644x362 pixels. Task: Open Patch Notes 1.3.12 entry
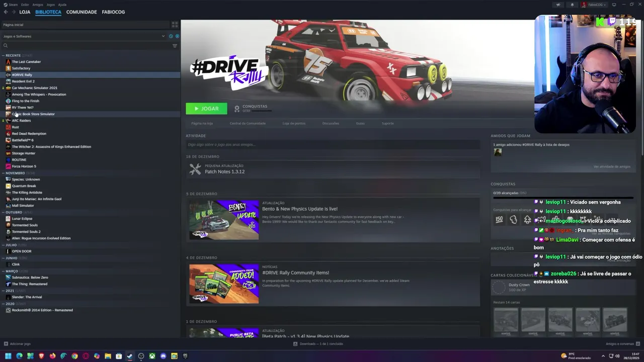(x=333, y=169)
